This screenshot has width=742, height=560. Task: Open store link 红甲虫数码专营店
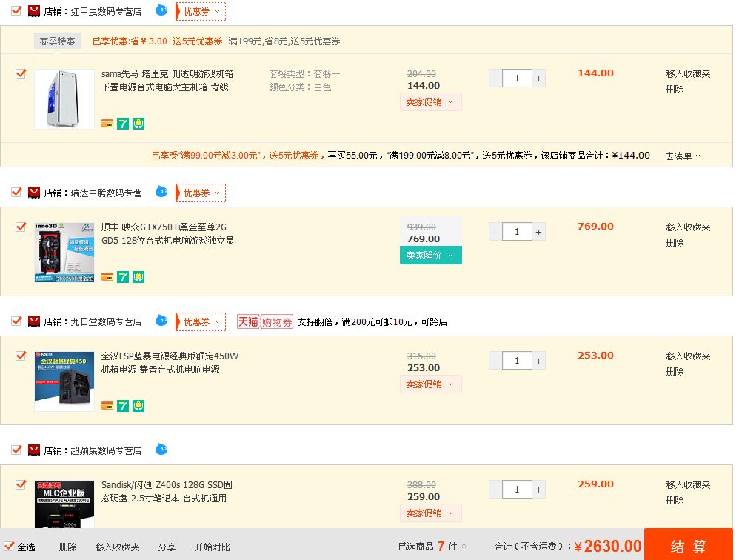tap(106, 11)
